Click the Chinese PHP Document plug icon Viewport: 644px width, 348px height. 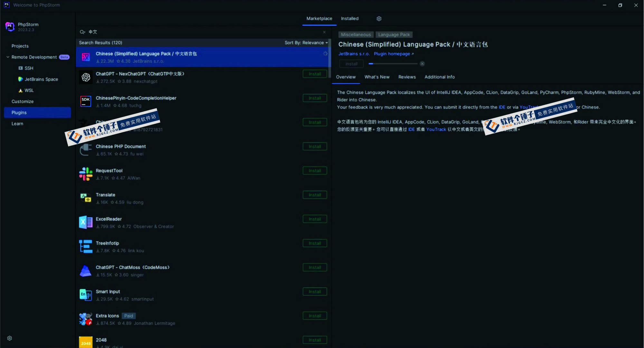(x=86, y=150)
